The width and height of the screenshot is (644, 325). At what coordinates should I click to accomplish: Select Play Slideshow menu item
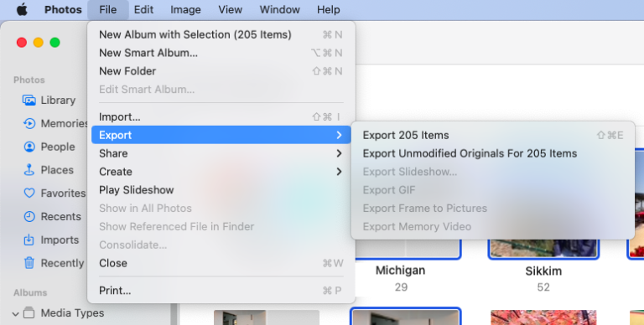coord(221,190)
